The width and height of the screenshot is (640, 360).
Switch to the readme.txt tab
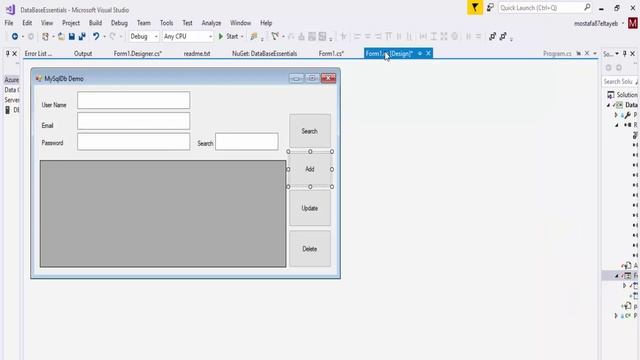click(x=197, y=53)
